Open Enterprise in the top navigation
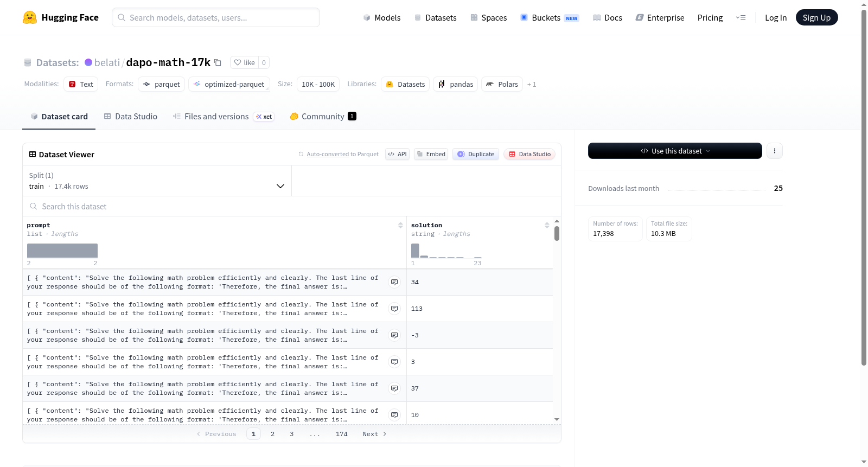868x467 pixels. 660,17
